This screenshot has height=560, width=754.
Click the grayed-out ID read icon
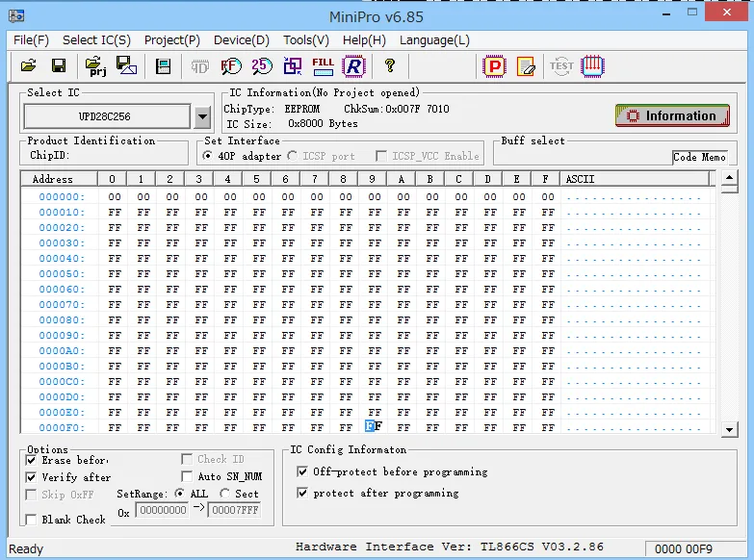[x=199, y=66]
